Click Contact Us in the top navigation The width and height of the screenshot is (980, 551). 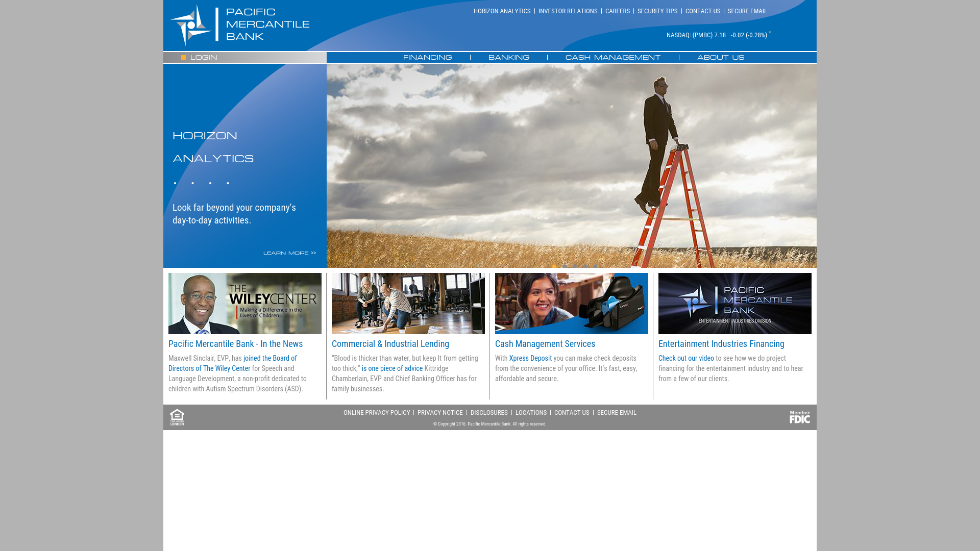pos(702,11)
